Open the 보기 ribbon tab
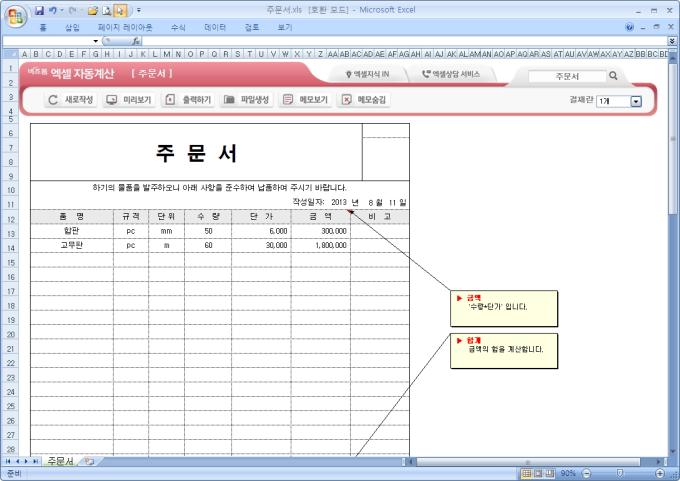This screenshot has height=481, width=680. click(x=285, y=28)
